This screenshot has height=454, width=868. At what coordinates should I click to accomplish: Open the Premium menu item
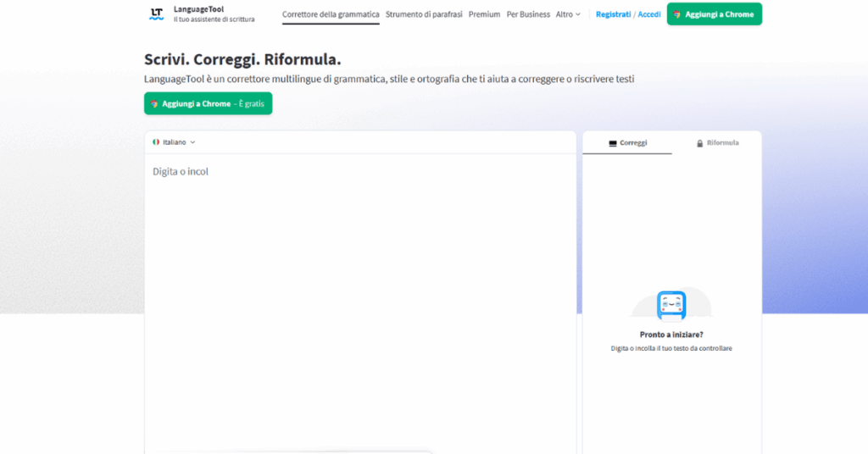484,14
